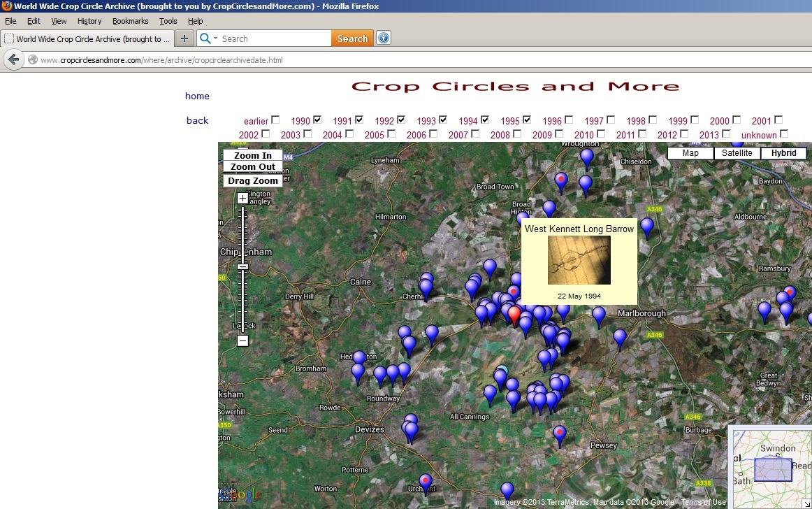Screen dimensions: 812x509
Task: Click the map pin near Urchfont
Action: [x=425, y=482]
